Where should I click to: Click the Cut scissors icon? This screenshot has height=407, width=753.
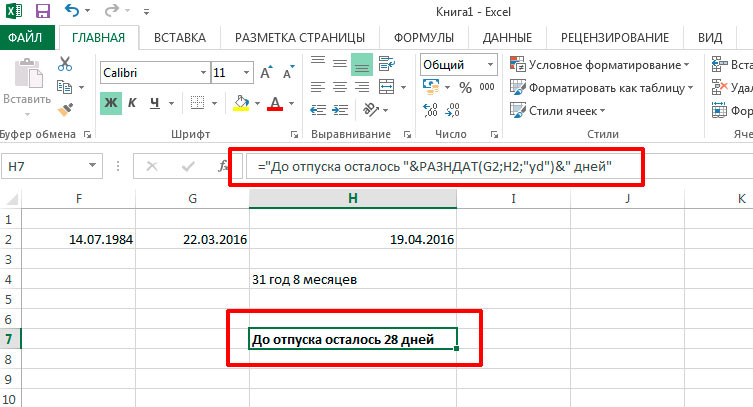pyautogui.click(x=65, y=64)
